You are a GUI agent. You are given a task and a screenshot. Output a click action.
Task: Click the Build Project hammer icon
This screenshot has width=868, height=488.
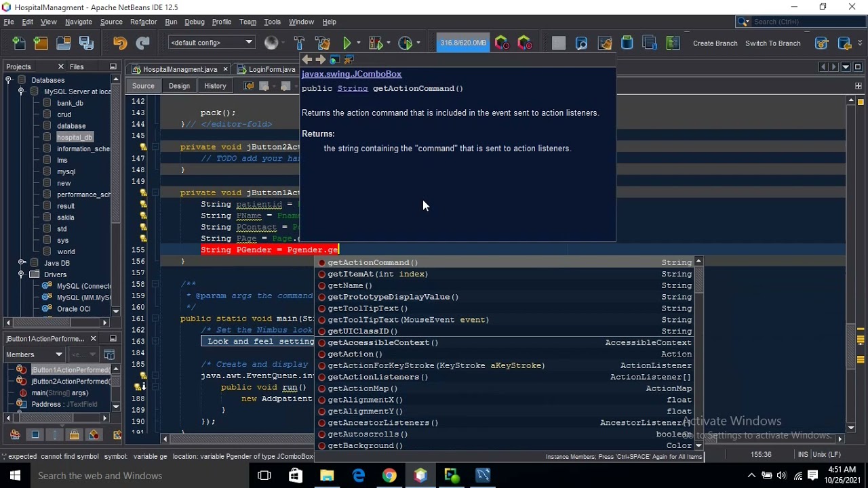click(300, 43)
